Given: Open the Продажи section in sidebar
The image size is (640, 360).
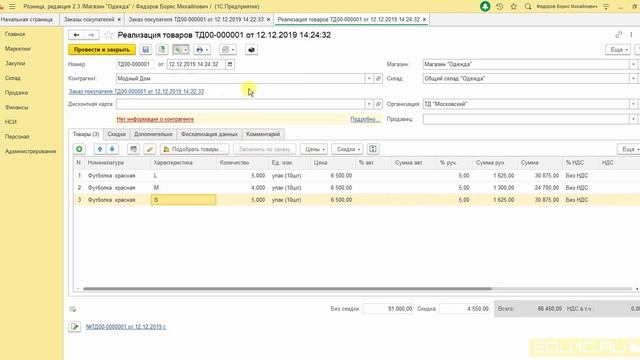Looking at the screenshot, I should coord(16,93).
